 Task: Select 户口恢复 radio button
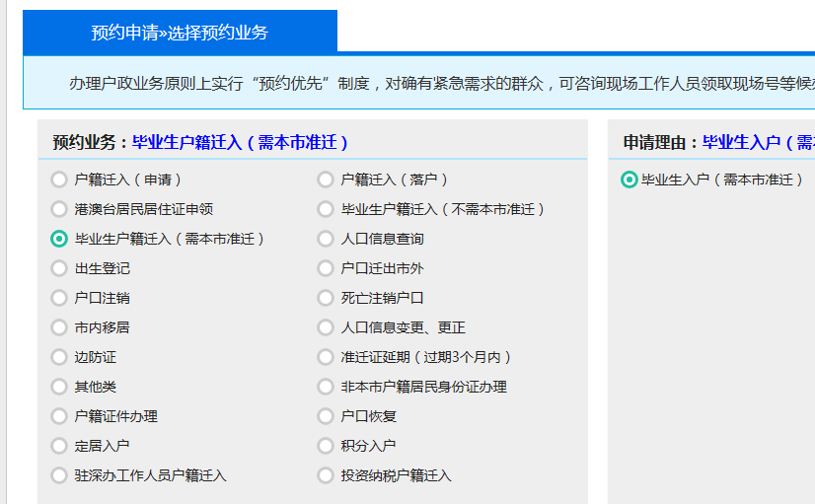pos(326,416)
